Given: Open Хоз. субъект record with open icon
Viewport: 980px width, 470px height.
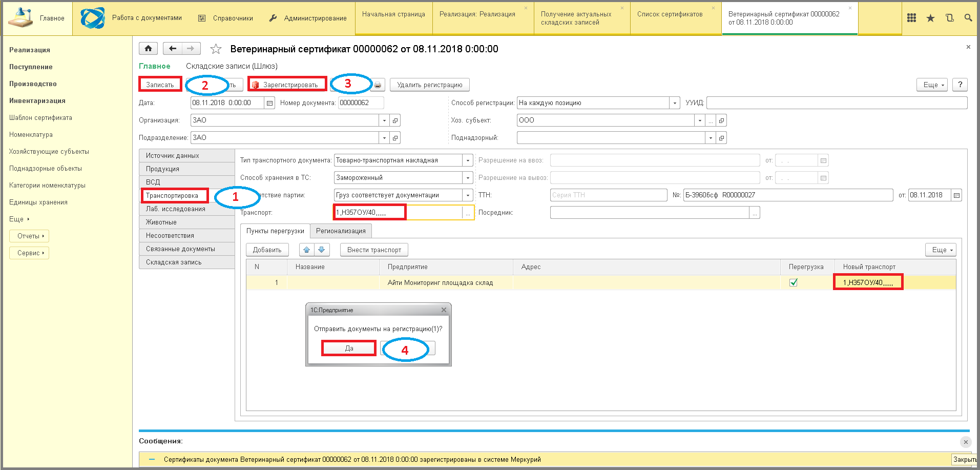Looking at the screenshot, I should [721, 120].
